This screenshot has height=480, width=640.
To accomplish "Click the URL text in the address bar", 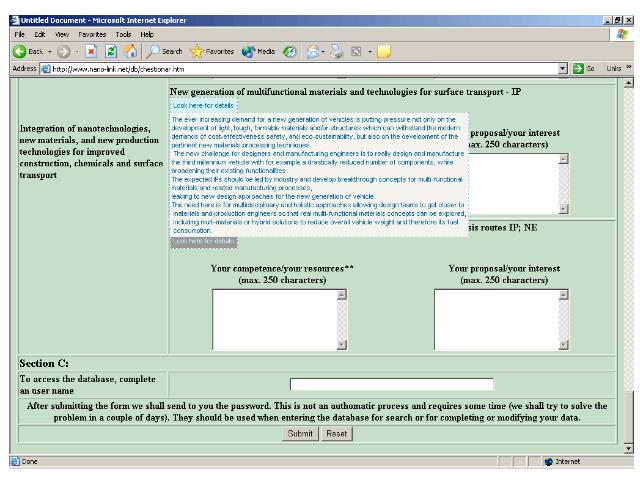I will coord(118,69).
